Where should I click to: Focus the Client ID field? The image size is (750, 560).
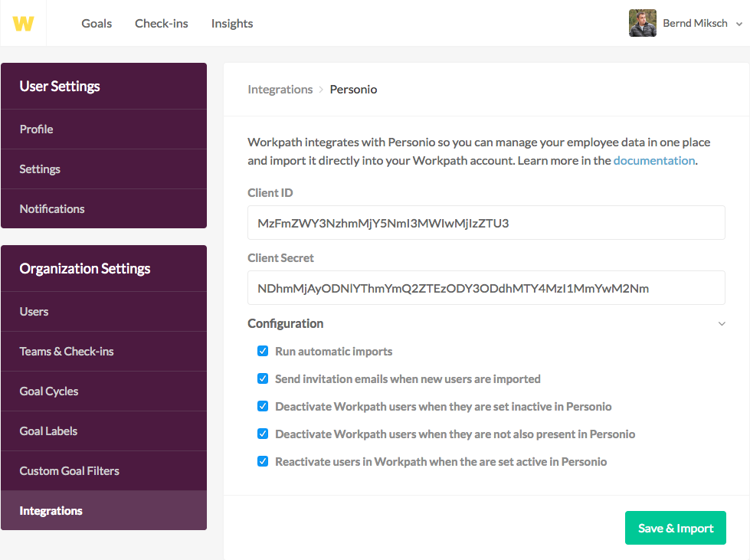point(486,223)
